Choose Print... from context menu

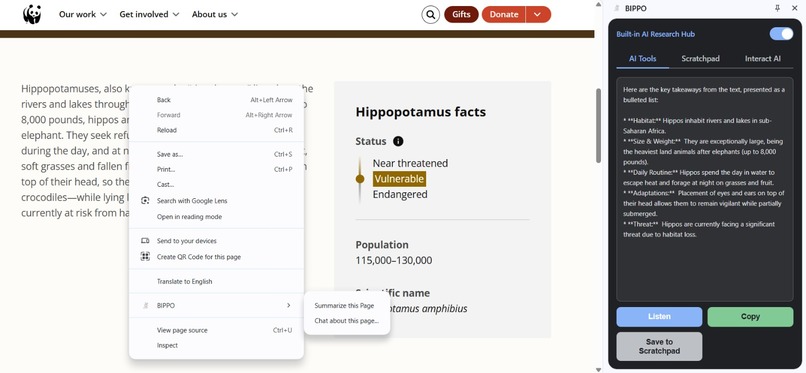pyautogui.click(x=216, y=170)
